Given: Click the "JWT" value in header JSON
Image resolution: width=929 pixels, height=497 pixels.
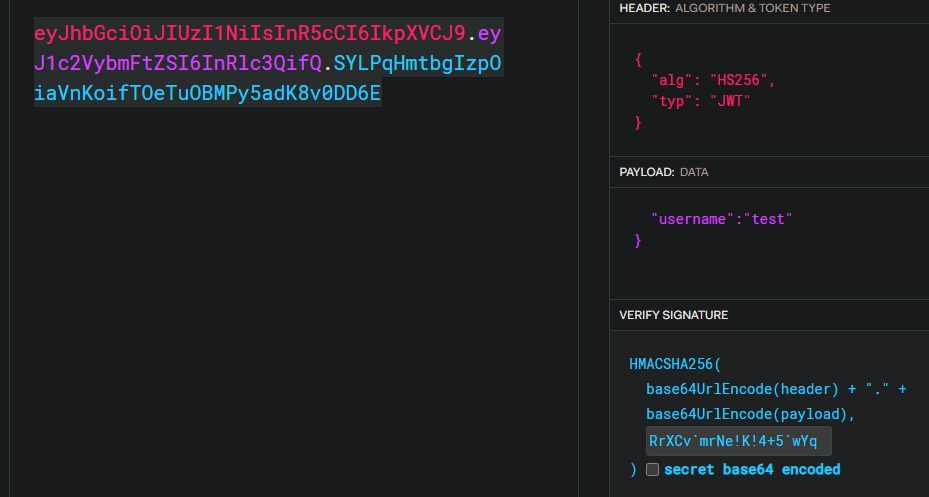Looking at the screenshot, I should point(730,101).
